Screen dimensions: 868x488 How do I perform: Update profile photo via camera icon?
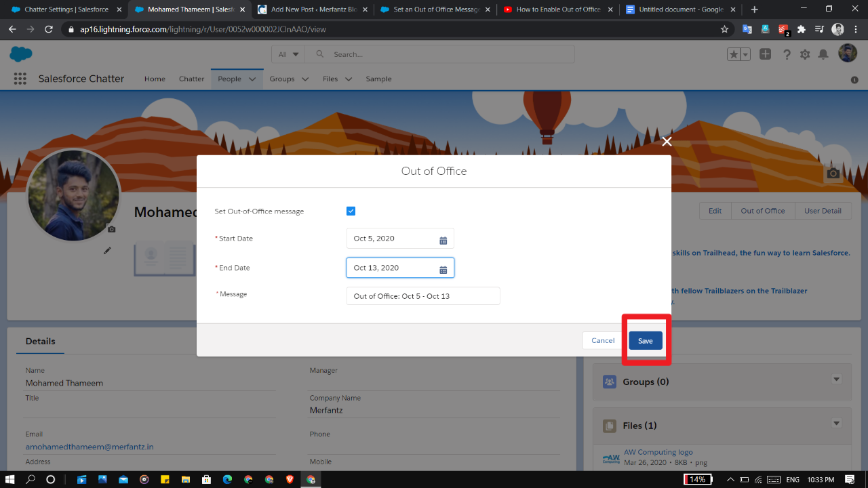pos(111,229)
